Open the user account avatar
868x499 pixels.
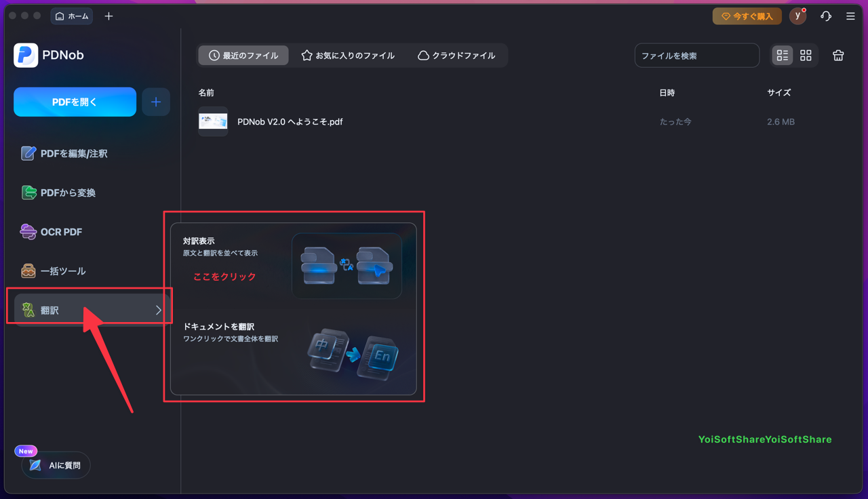[797, 16]
